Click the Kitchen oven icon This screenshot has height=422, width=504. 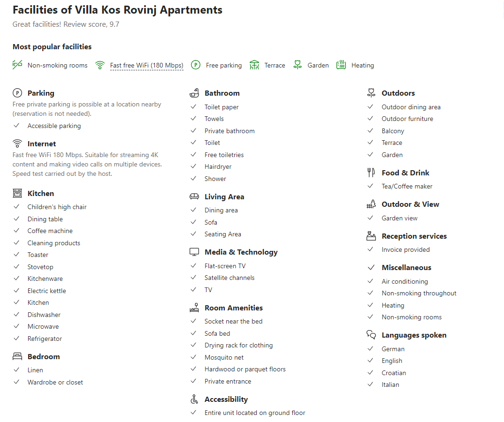(x=17, y=193)
